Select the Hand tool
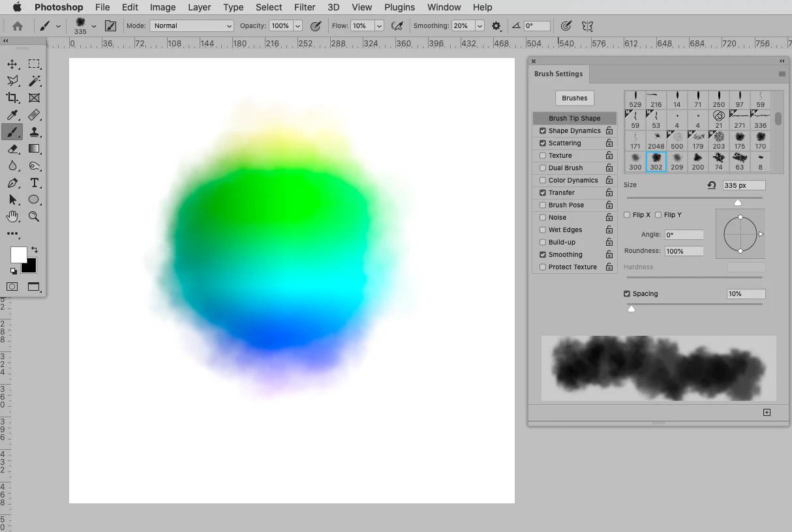The width and height of the screenshot is (792, 532). [x=12, y=216]
